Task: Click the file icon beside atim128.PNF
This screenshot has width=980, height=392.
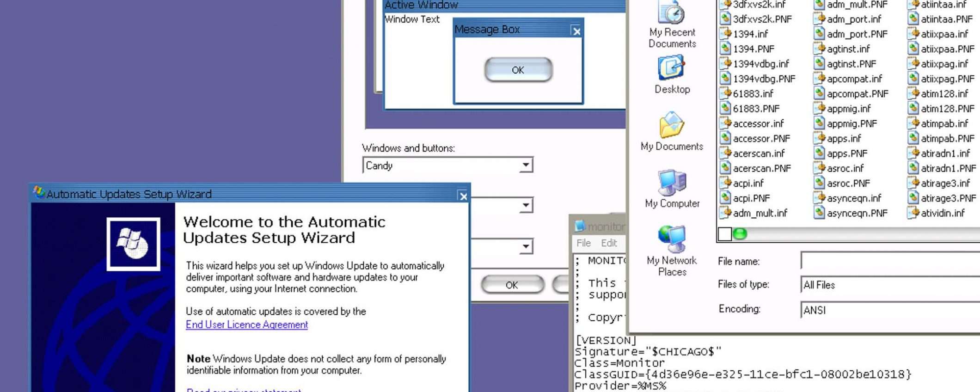Action: pos(913,109)
